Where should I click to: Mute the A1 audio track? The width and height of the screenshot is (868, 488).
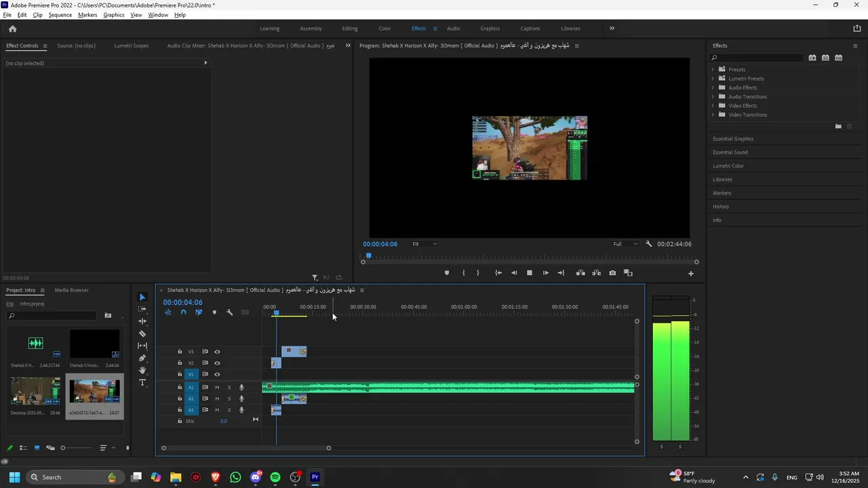coord(217,388)
